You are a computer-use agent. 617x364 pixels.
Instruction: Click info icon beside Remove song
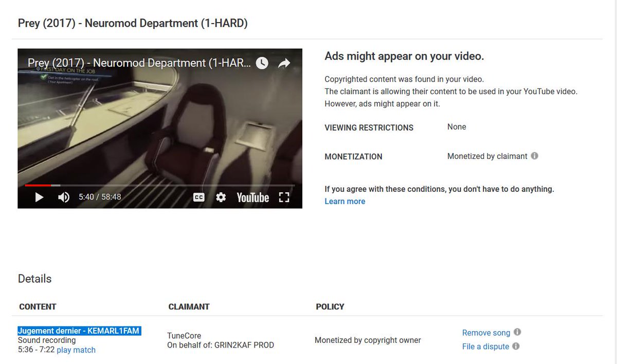pyautogui.click(x=517, y=332)
